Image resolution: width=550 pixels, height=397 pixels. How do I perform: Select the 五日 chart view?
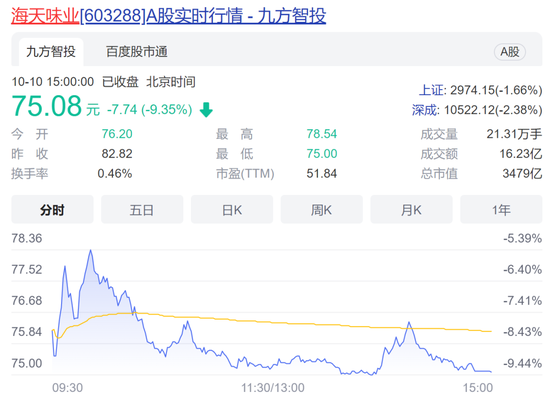click(x=142, y=210)
